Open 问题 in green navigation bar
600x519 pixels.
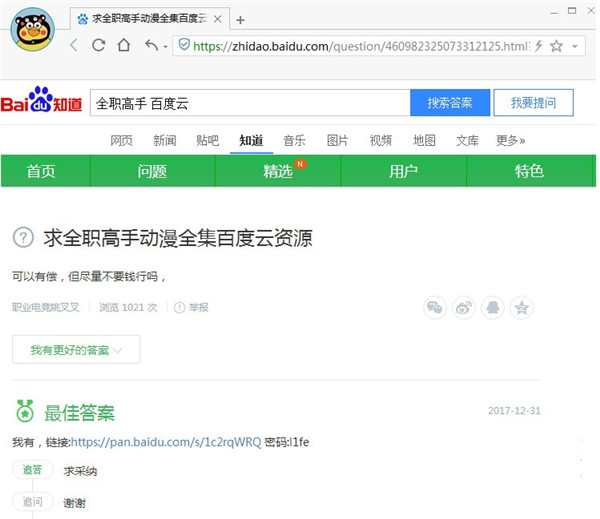click(x=152, y=171)
